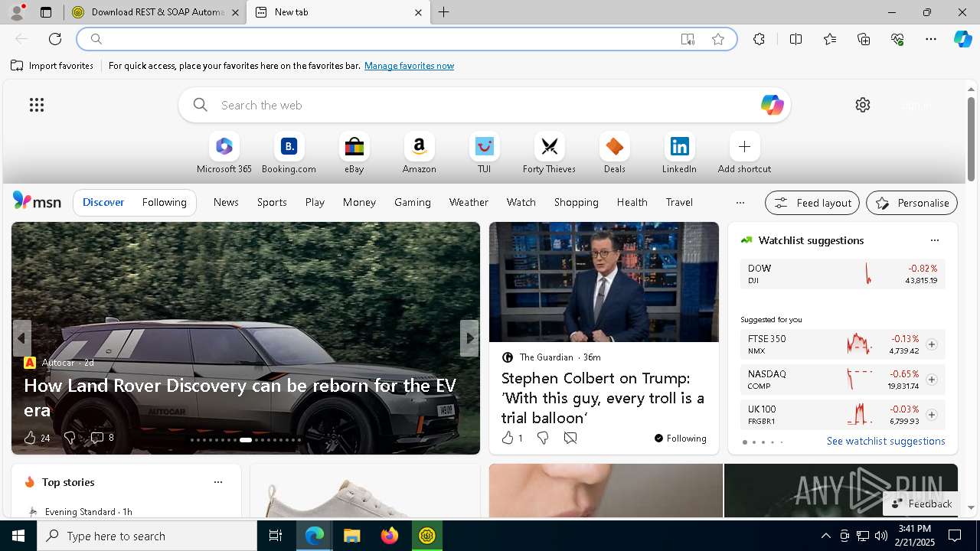Open the News category
Screen dimensions: 980x551
[x=226, y=202]
